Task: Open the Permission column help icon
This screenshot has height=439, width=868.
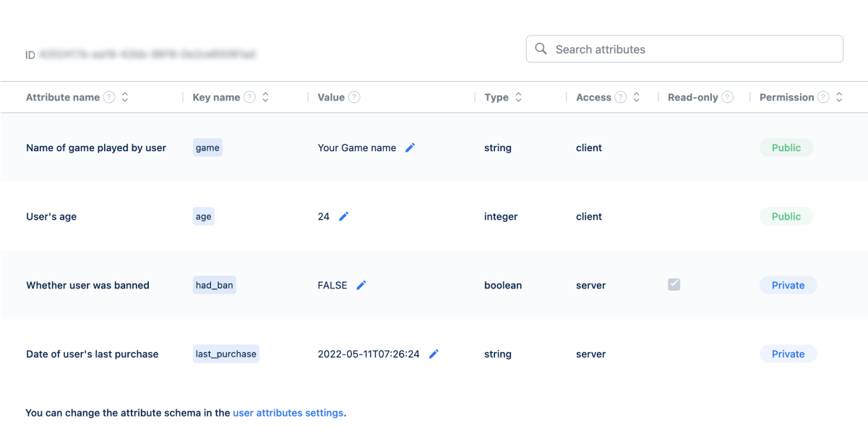Action: 823,98
